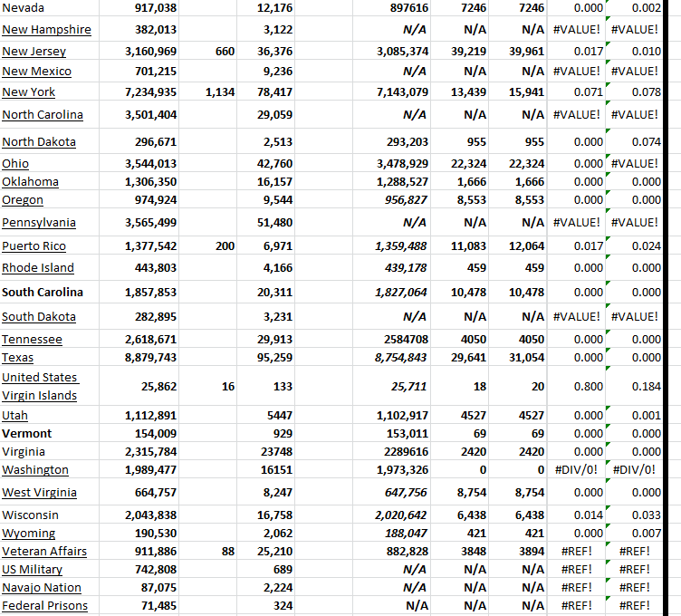681x616 pixels.
Task: Select cell with value 0.184
Action: (635, 387)
